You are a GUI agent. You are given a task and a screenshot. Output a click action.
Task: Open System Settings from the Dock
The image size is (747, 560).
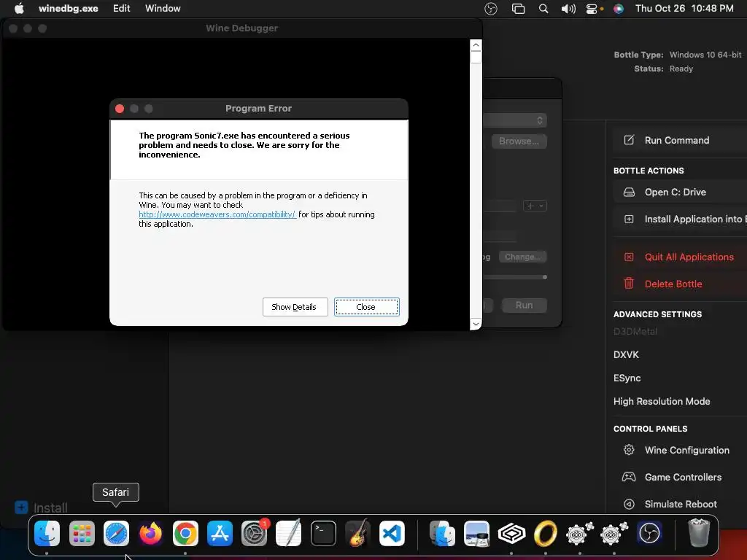click(x=255, y=533)
